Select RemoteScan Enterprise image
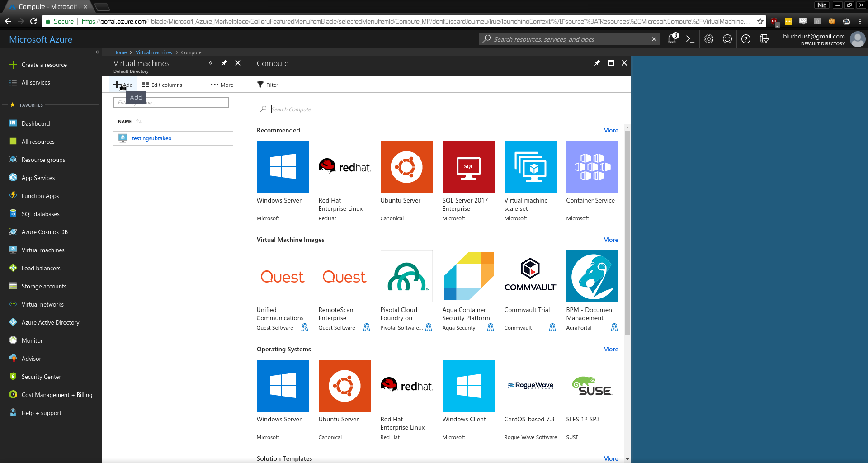Image resolution: width=868 pixels, height=463 pixels. click(344, 291)
